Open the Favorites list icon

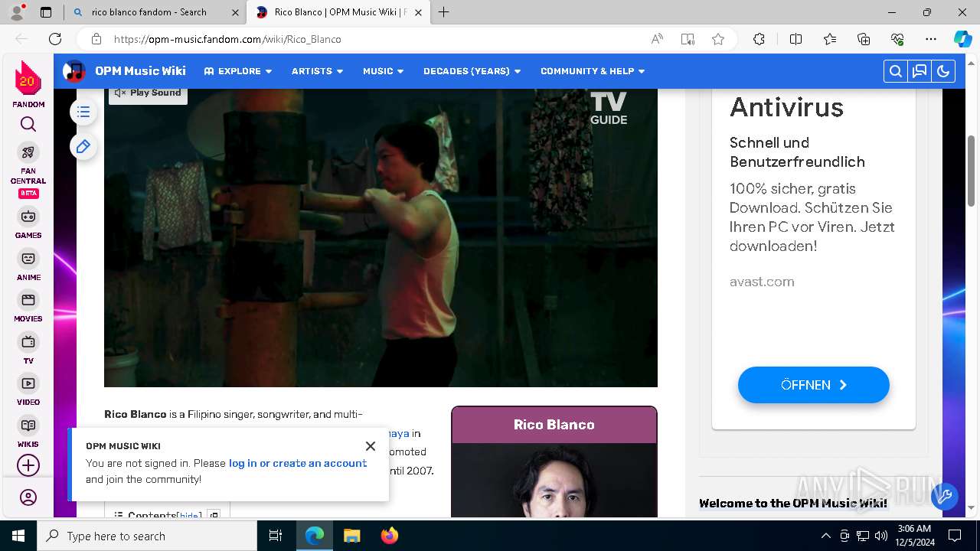(x=830, y=39)
